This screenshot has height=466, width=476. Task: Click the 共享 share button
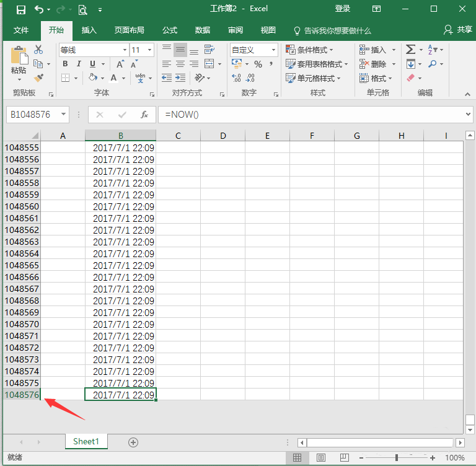click(x=458, y=30)
